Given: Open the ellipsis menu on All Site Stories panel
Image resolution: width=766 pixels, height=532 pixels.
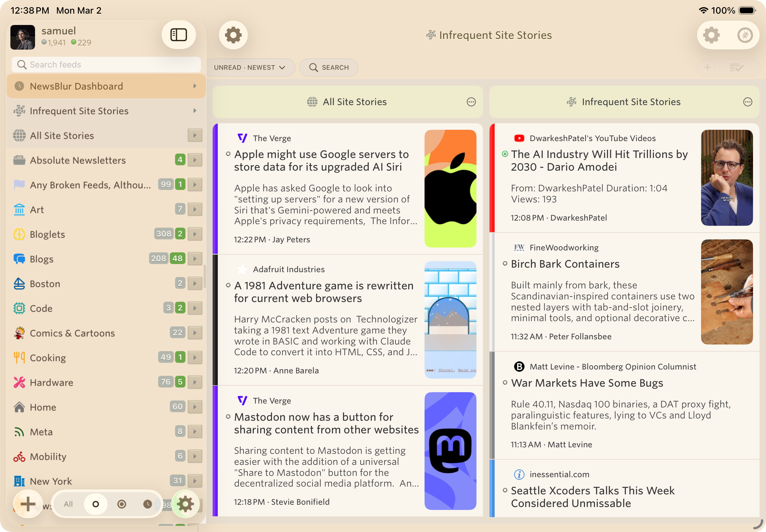Looking at the screenshot, I should pos(471,102).
